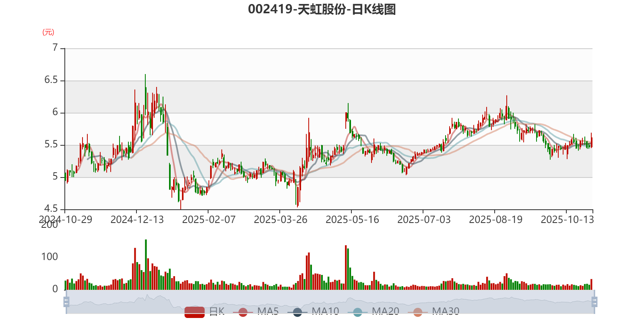Toggle the MA20 legend entry

(x=374, y=312)
